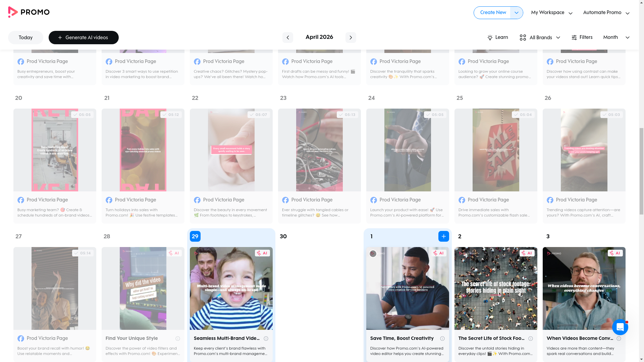The width and height of the screenshot is (644, 362).
Task: Expand the Create New dropdown arrow
Action: pyautogui.click(x=516, y=13)
